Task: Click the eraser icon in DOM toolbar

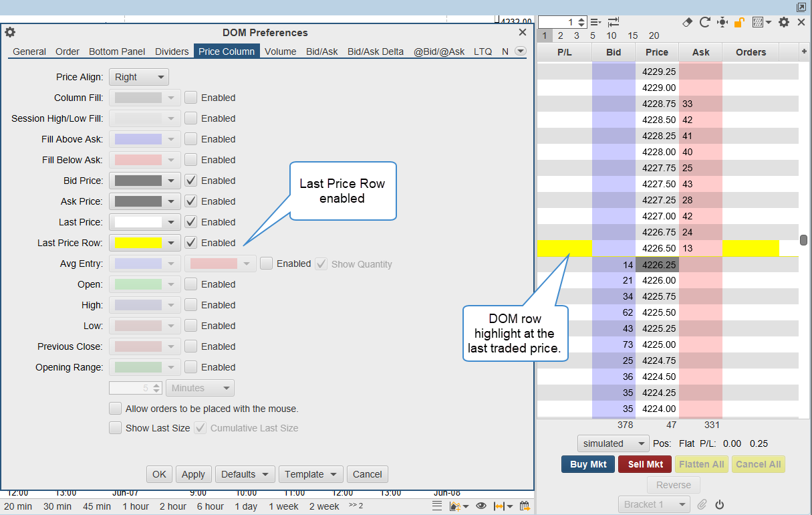Action: tap(688, 22)
